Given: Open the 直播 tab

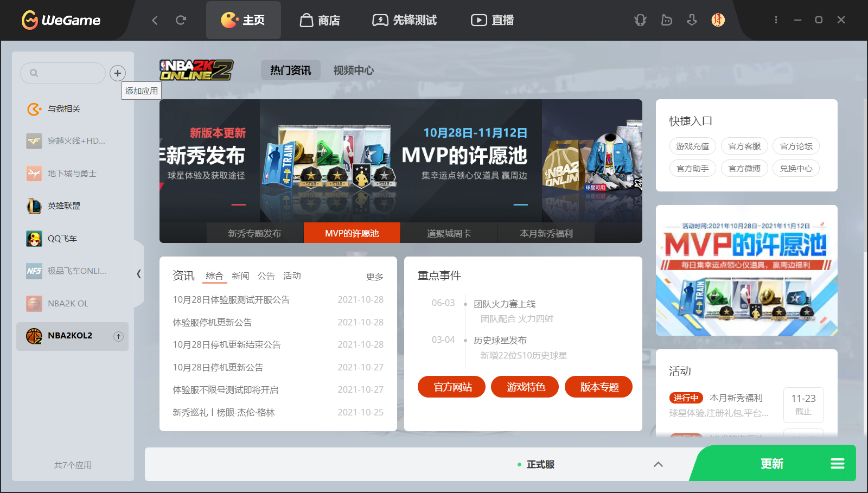Looking at the screenshot, I should [492, 20].
